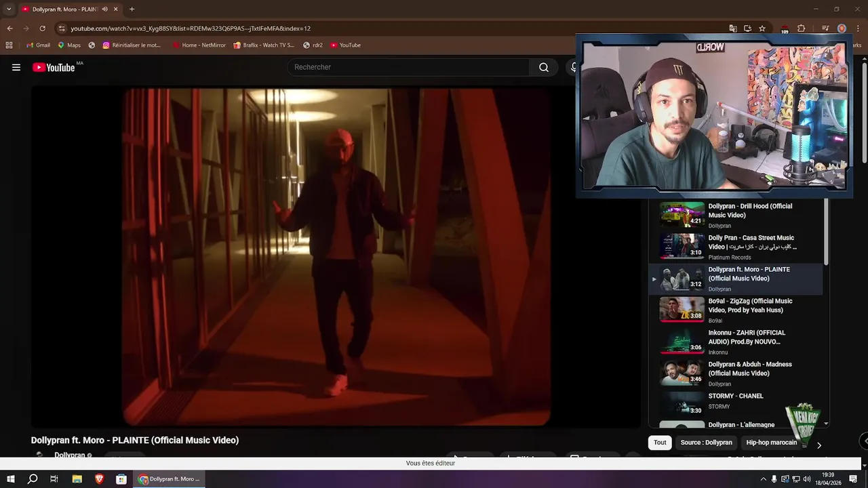Click the video player area
Screen dimensions: 868x488
336,256
